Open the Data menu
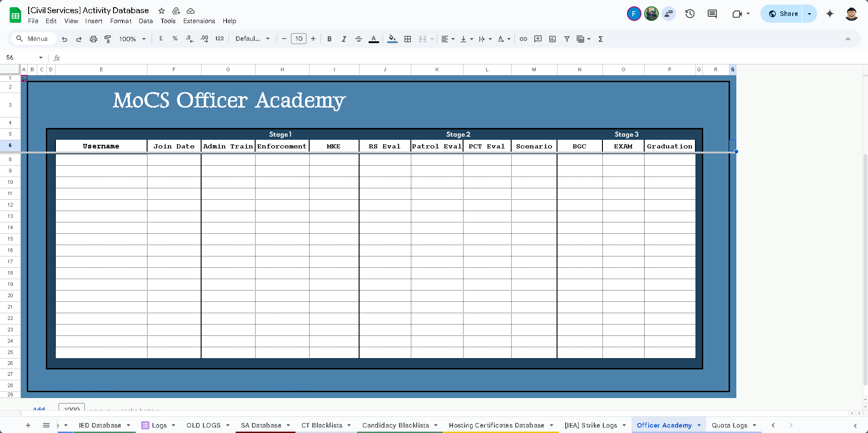 [146, 21]
